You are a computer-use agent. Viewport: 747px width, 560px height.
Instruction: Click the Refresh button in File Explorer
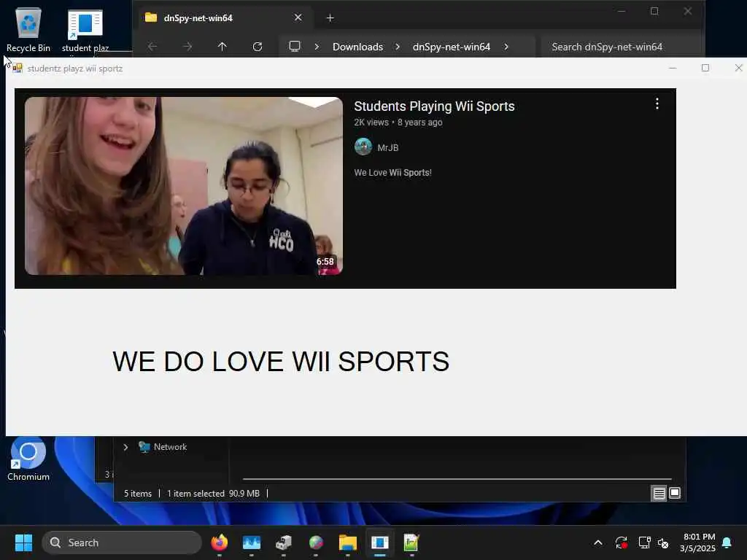click(258, 47)
